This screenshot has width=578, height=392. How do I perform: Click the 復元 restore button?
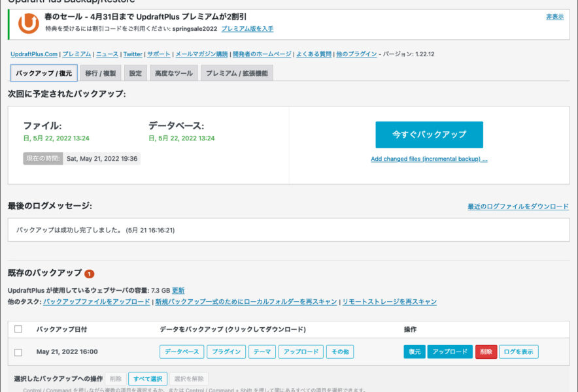tap(415, 352)
